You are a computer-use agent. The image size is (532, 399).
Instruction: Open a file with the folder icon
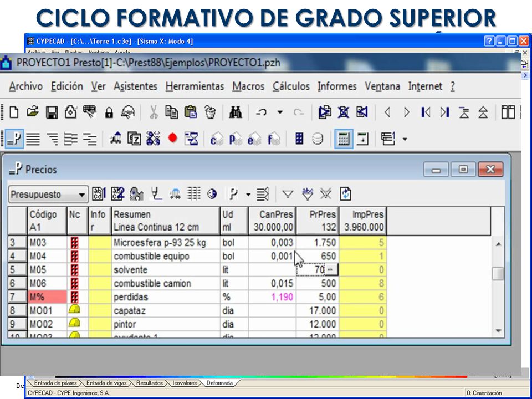pos(33,111)
